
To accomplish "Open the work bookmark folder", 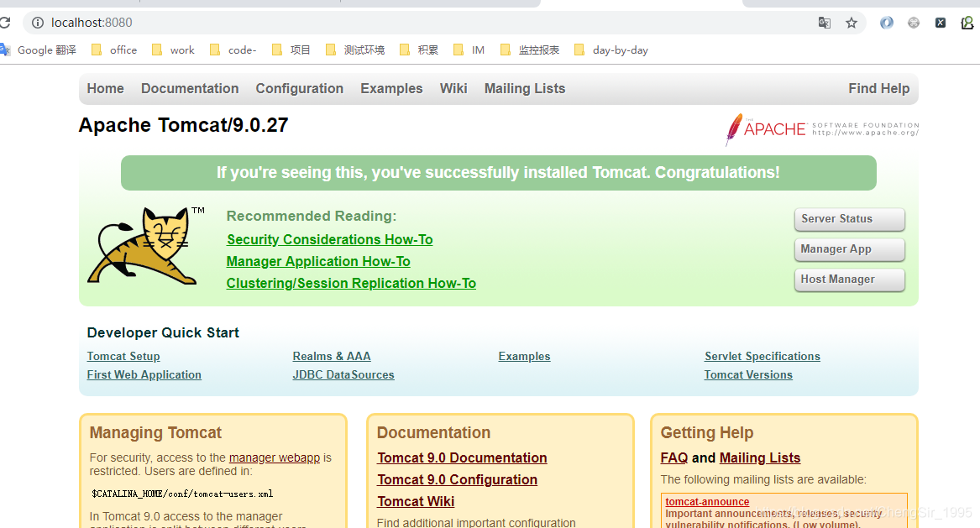I will click(173, 50).
